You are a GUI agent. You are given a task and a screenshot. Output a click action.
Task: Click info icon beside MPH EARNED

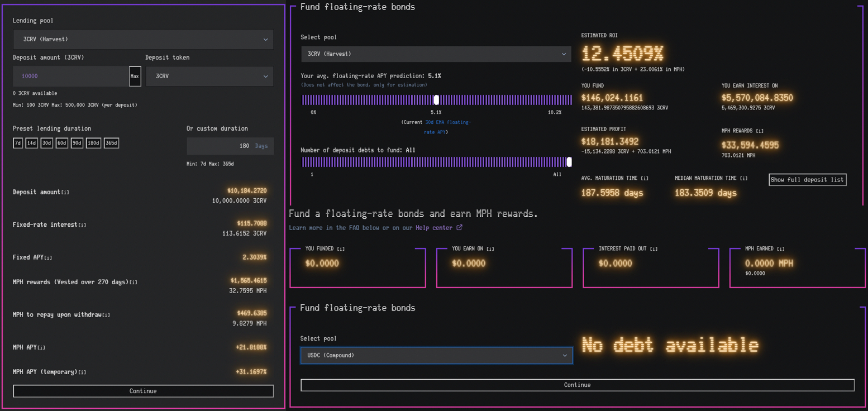tap(780, 249)
